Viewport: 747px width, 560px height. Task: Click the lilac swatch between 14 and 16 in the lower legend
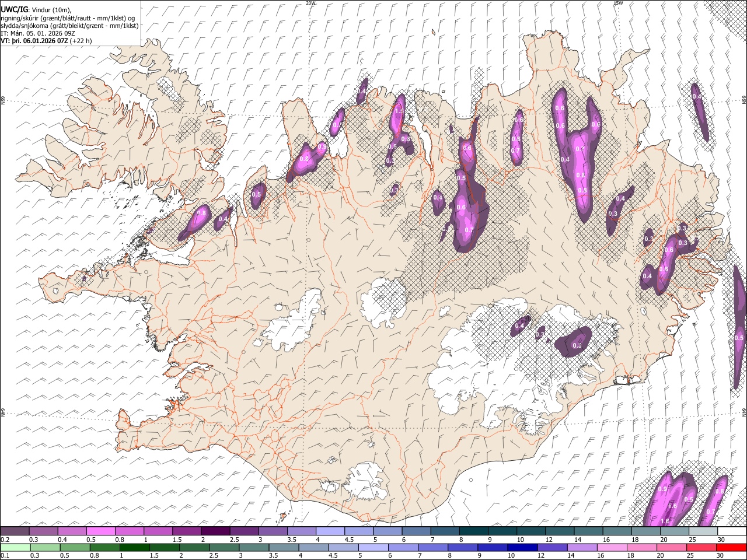tap(582, 547)
